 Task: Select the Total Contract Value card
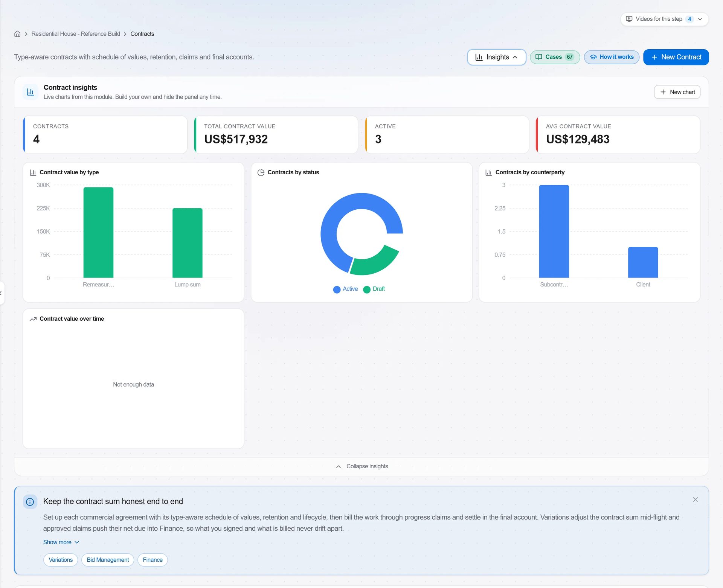(x=276, y=135)
